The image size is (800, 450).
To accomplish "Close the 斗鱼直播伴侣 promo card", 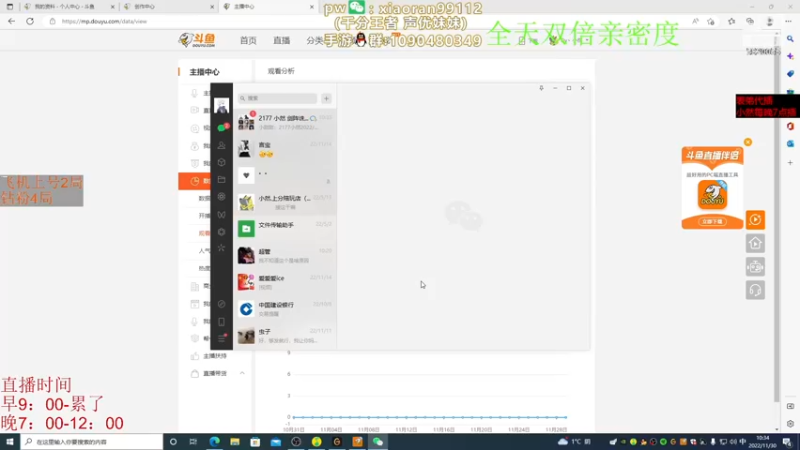I will pyautogui.click(x=748, y=142).
